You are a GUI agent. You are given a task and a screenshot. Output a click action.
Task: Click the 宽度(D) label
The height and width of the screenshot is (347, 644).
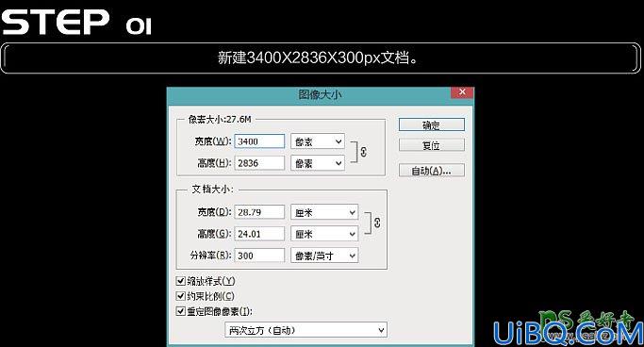pyautogui.click(x=214, y=212)
